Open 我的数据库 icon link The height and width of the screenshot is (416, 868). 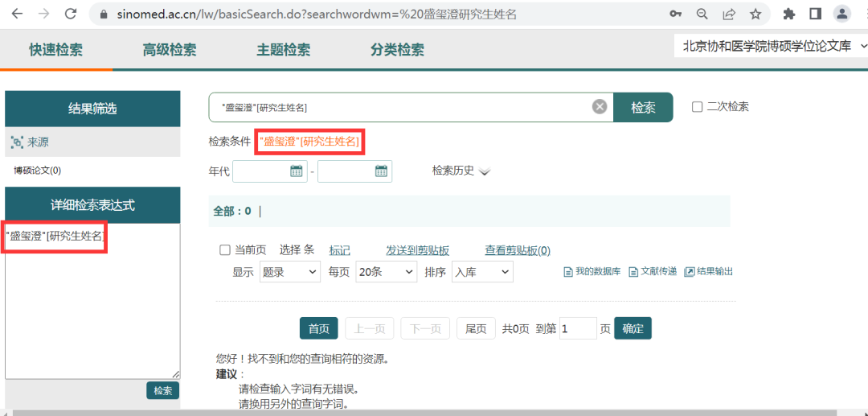[568, 272]
